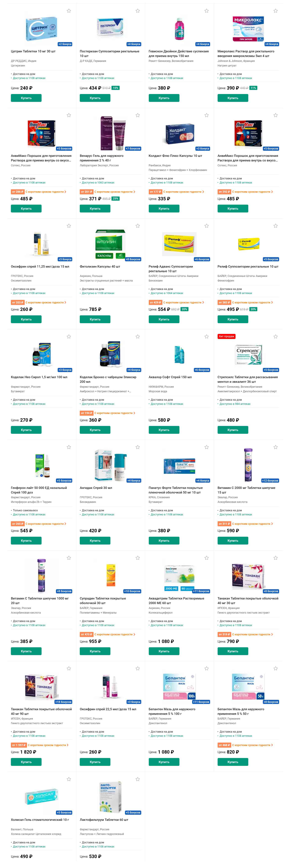Mark Колдакт Флю Плюс as favorite

pos(206,115)
